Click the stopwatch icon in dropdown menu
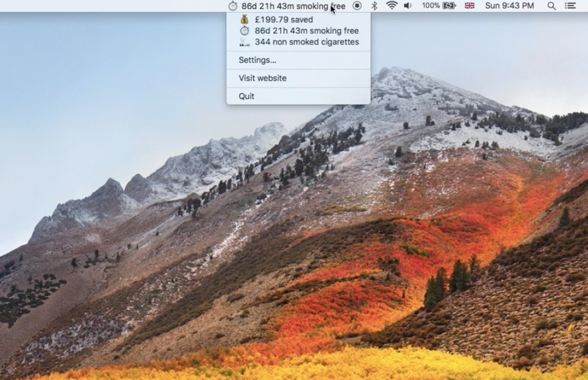Image resolution: width=588 pixels, height=380 pixels. tap(244, 31)
